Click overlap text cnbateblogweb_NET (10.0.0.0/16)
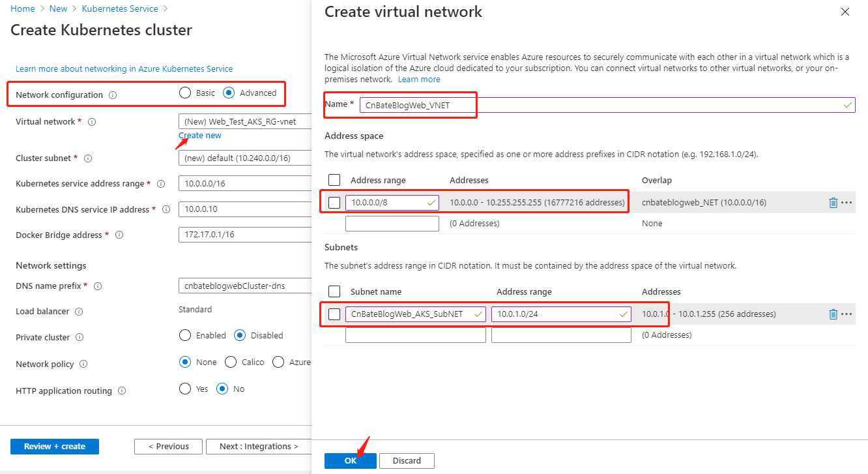Screen dimensions: 868x474 [704, 203]
